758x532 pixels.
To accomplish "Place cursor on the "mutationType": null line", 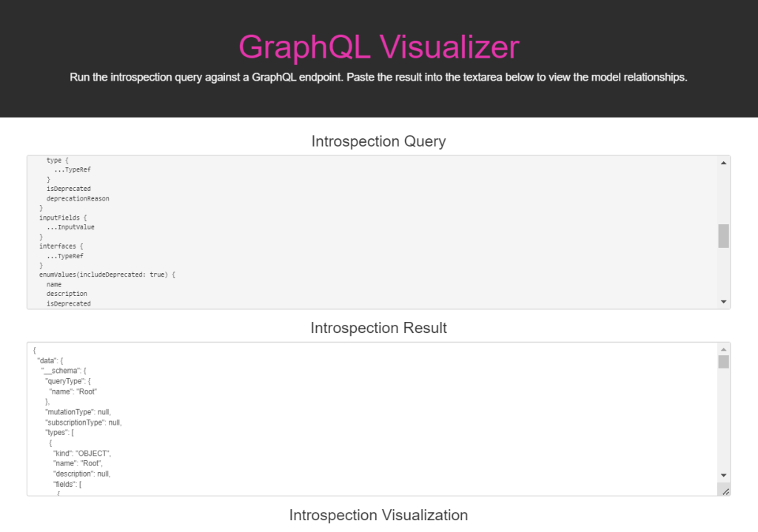I will (78, 411).
